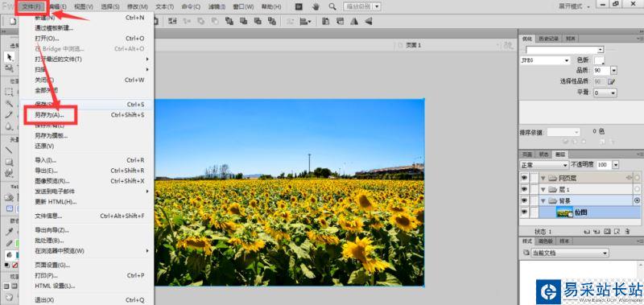Delete selection with the layers trash icon
The height and width of the screenshot is (305, 644).
click(627, 232)
